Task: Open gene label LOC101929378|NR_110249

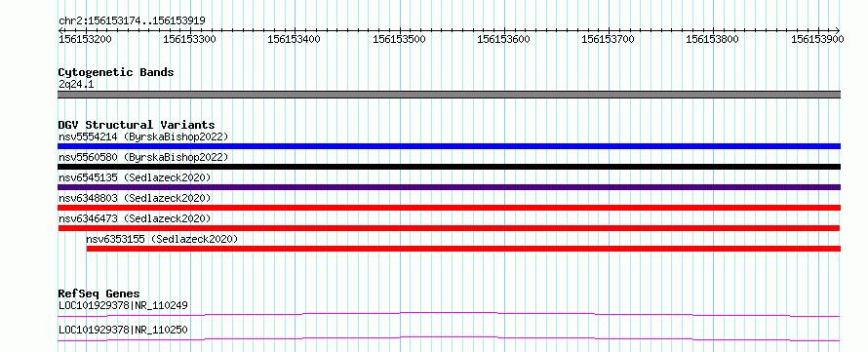Action: click(x=123, y=305)
